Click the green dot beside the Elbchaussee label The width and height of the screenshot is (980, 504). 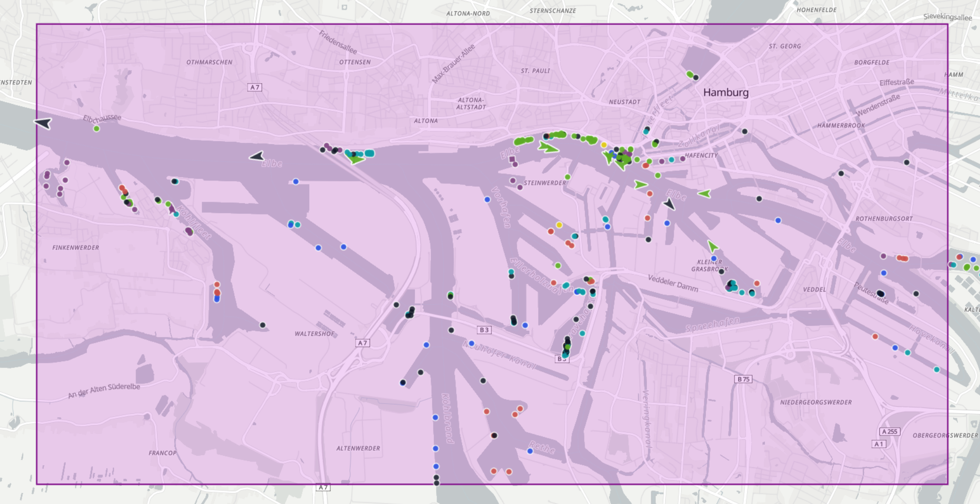tap(96, 128)
